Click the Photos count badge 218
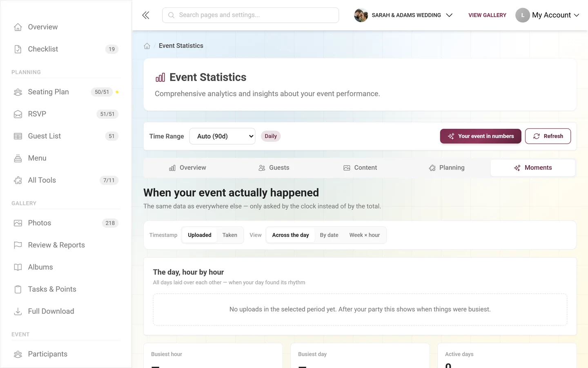This screenshot has width=588, height=368. pyautogui.click(x=110, y=223)
